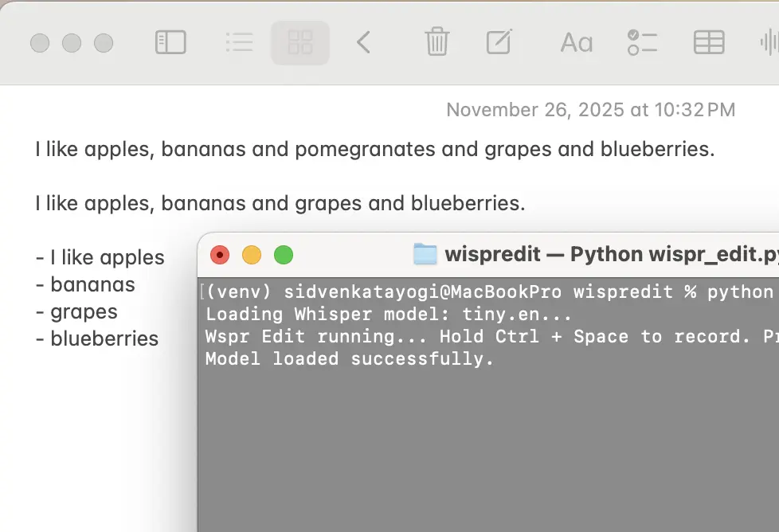Compose a new note

(x=499, y=42)
